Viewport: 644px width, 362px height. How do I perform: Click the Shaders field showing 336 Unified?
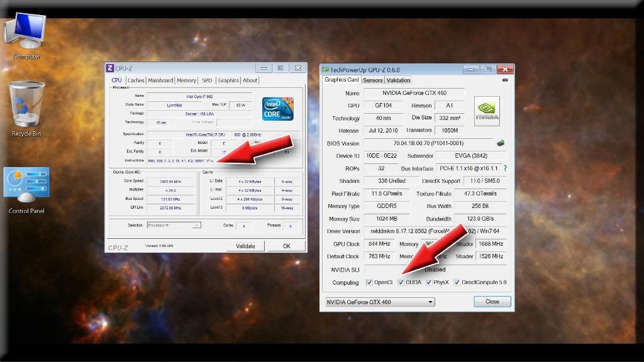click(x=391, y=181)
